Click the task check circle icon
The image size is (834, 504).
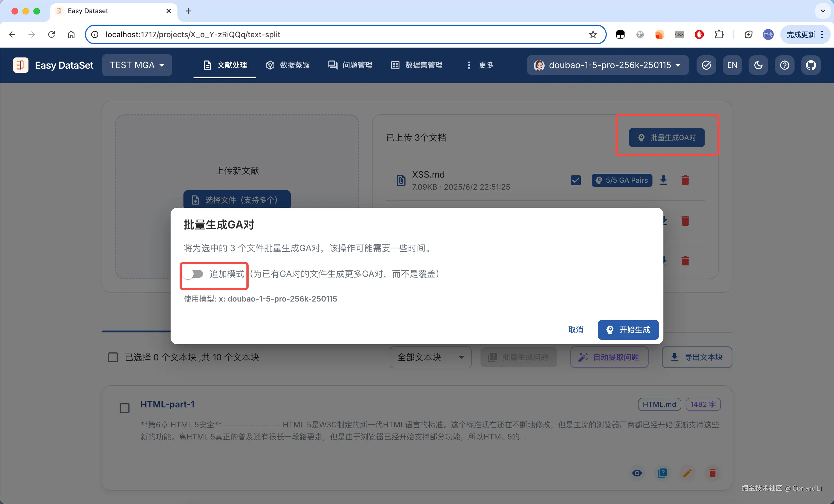[x=706, y=65]
